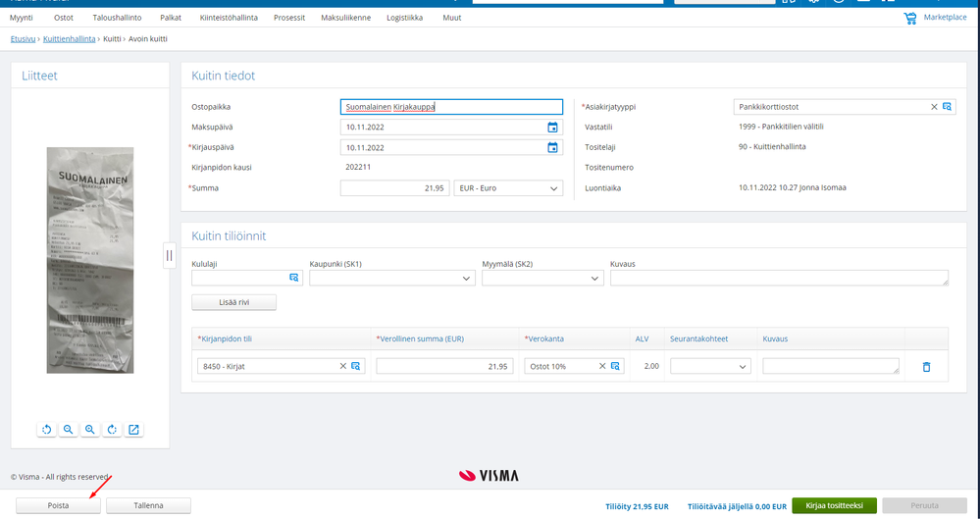Viewport: 980px width, 519px height.
Task: Open the Maksupäivä calendar picker
Action: (552, 128)
